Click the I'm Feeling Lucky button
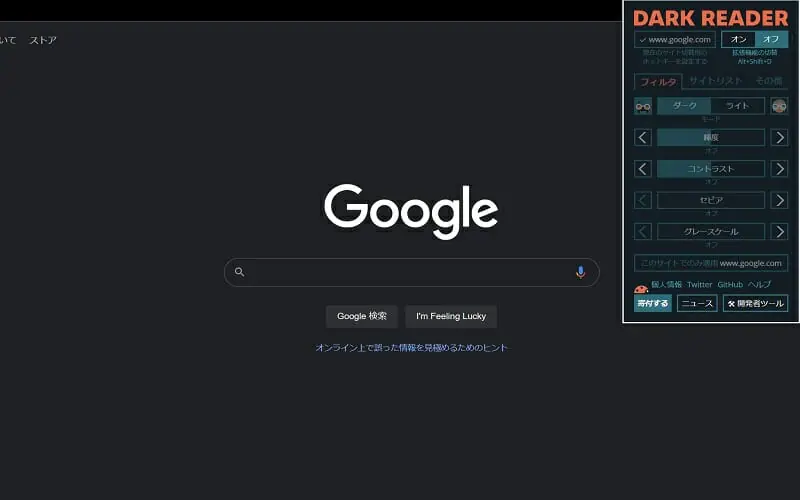 pyautogui.click(x=451, y=316)
